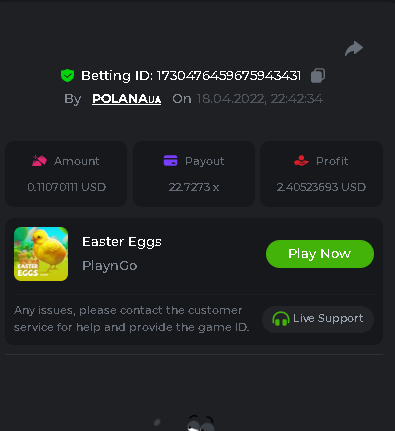
Task: Click the 22.7273 x payout value
Action: [x=194, y=187]
